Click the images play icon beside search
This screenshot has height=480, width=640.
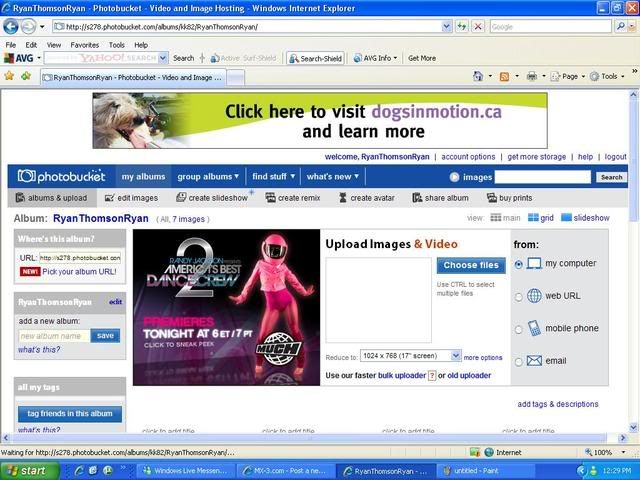point(454,177)
